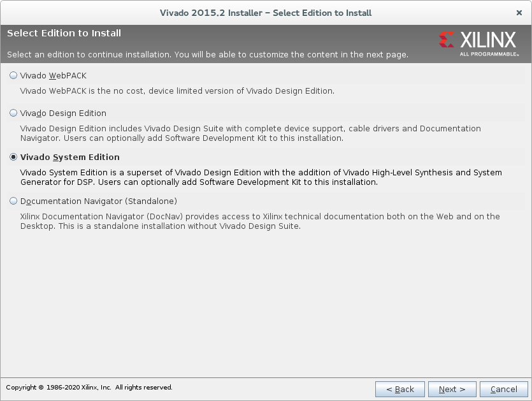This screenshot has height=401, width=532.
Task: Pick the Vivado System Edition radio button
Action: [13, 157]
